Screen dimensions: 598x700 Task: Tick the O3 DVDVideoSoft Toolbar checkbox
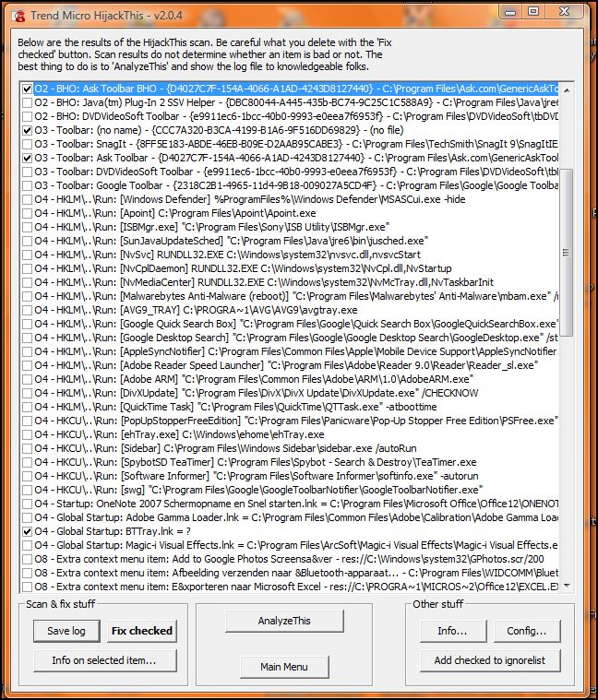click(x=28, y=172)
